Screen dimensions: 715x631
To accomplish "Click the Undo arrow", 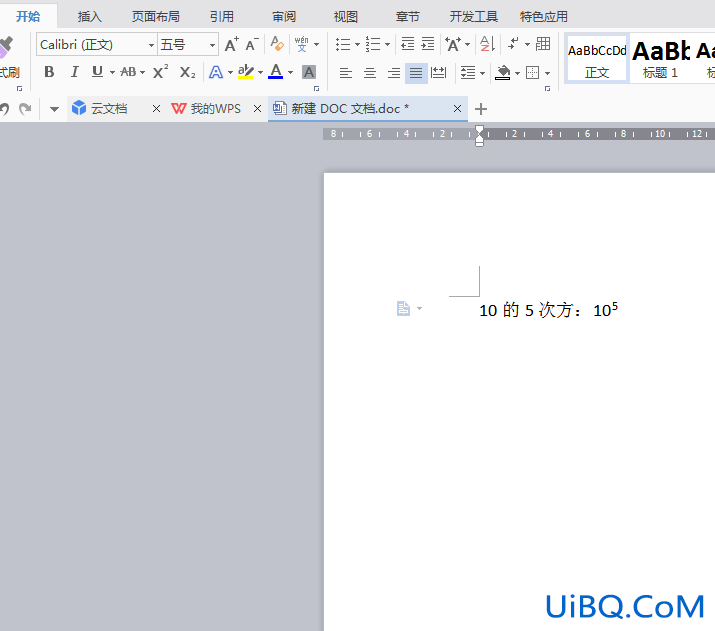I will pos(4,109).
